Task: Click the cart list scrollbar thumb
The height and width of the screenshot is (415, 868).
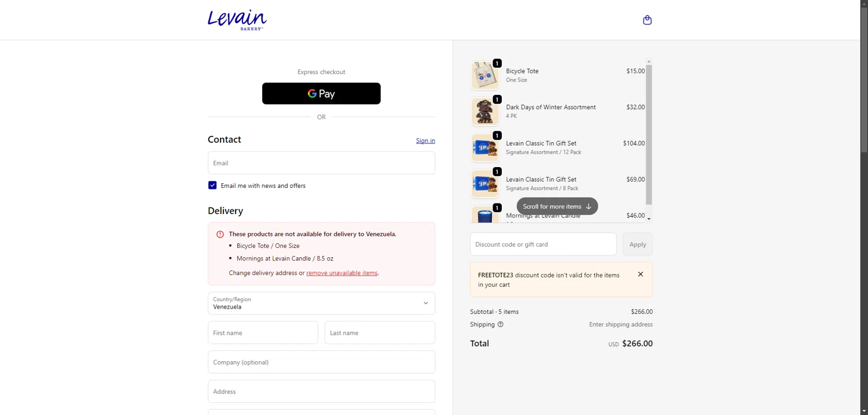Action: [x=649, y=134]
